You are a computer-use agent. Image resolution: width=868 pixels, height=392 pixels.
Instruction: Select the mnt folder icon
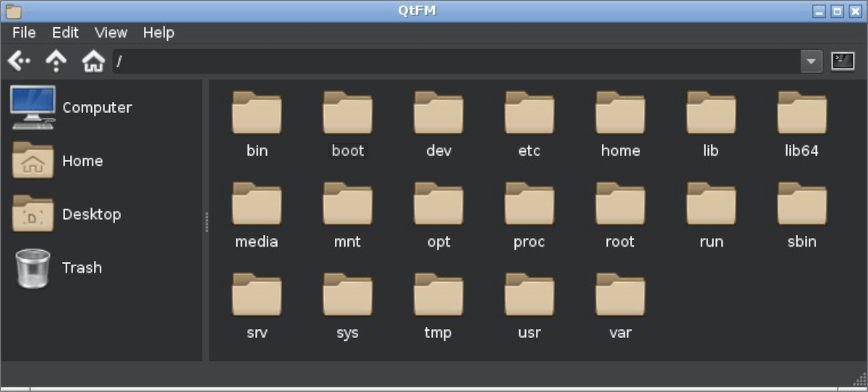[348, 204]
